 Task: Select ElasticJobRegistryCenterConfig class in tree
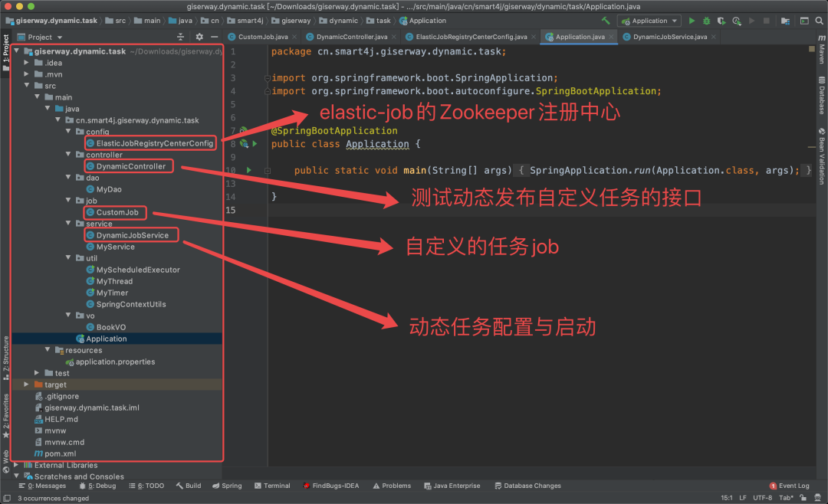tap(149, 143)
